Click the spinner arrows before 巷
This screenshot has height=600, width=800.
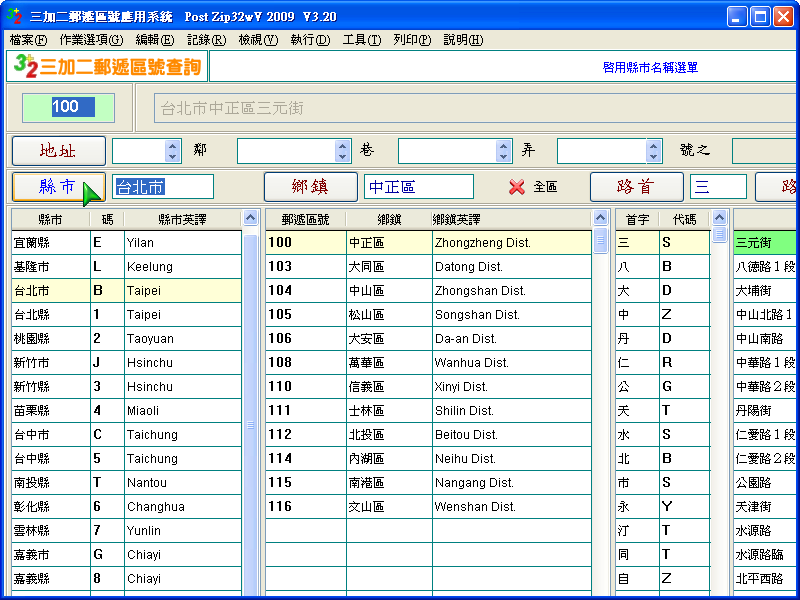[x=342, y=151]
